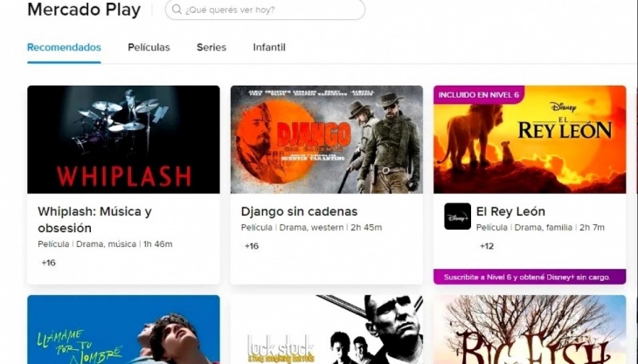Viewport: 638px width, 364px height.
Task: Click the 'Whiplash: Música y obsesión' title
Action: [x=94, y=220]
